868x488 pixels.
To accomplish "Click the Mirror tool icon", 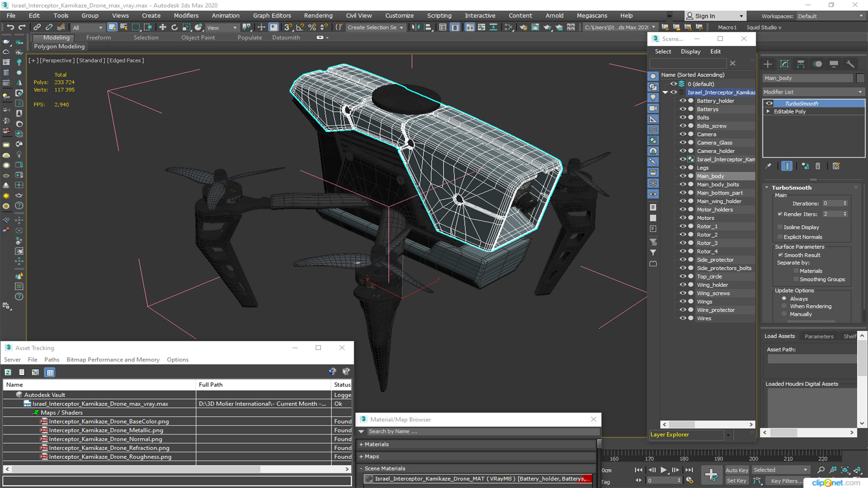I will 416,27.
